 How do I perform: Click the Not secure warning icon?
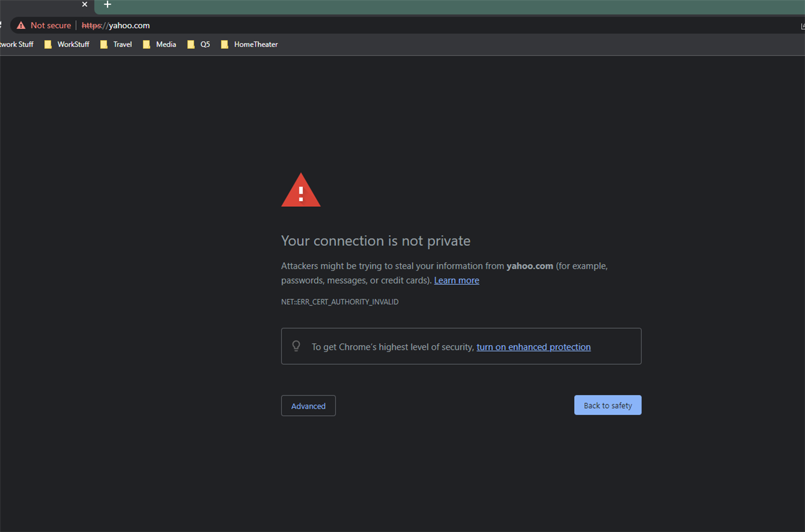[21, 25]
